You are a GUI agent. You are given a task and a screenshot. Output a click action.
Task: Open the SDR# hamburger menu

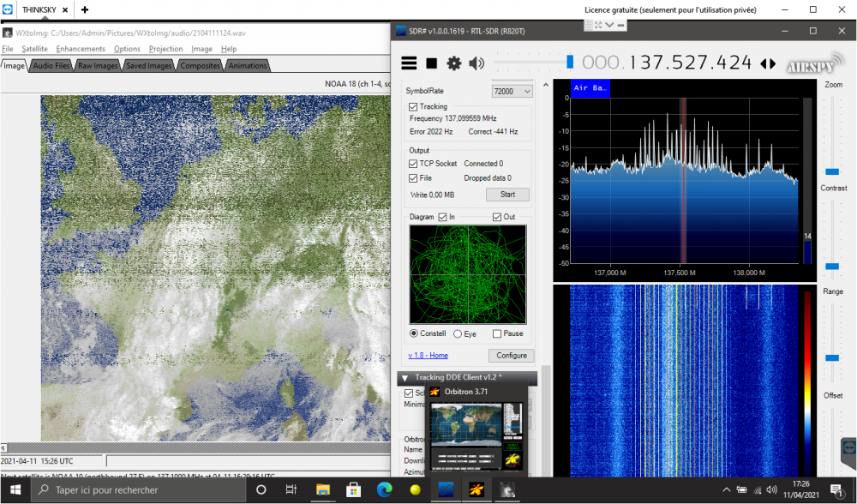click(409, 63)
